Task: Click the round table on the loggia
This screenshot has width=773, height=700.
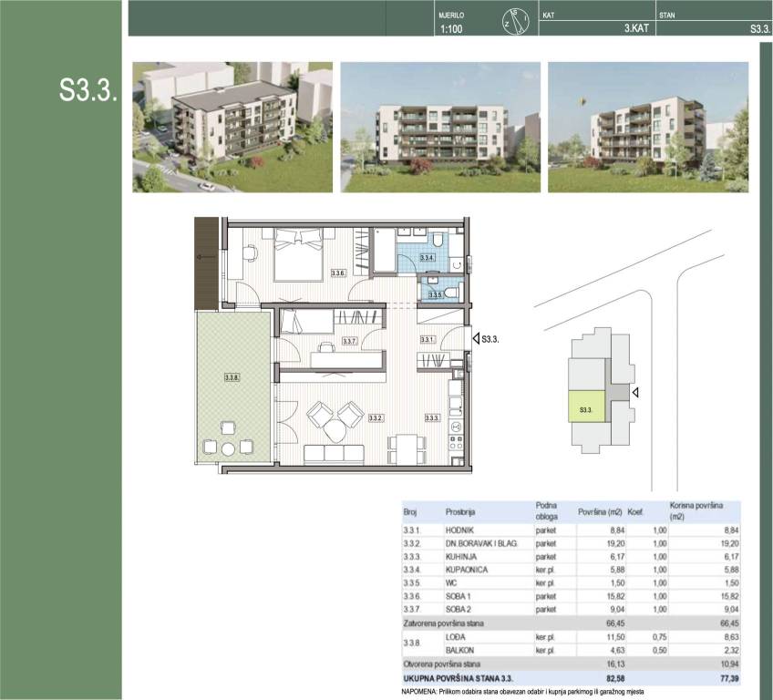Action: pos(228,448)
